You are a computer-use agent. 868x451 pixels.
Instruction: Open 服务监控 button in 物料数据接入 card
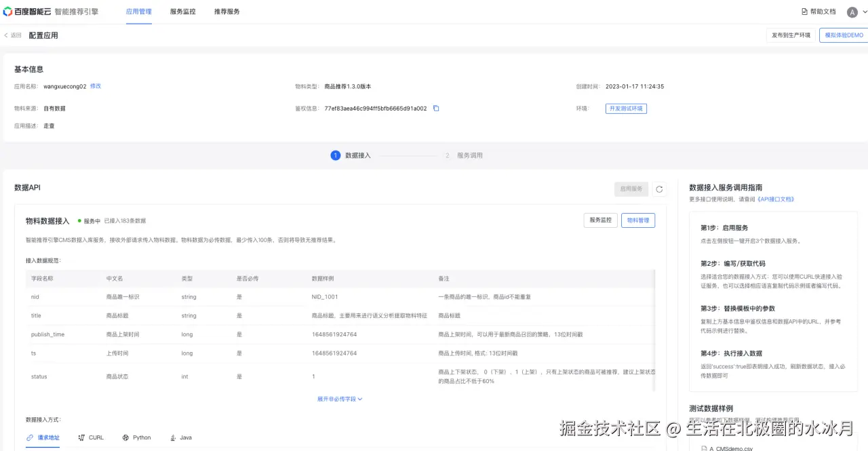click(x=600, y=220)
